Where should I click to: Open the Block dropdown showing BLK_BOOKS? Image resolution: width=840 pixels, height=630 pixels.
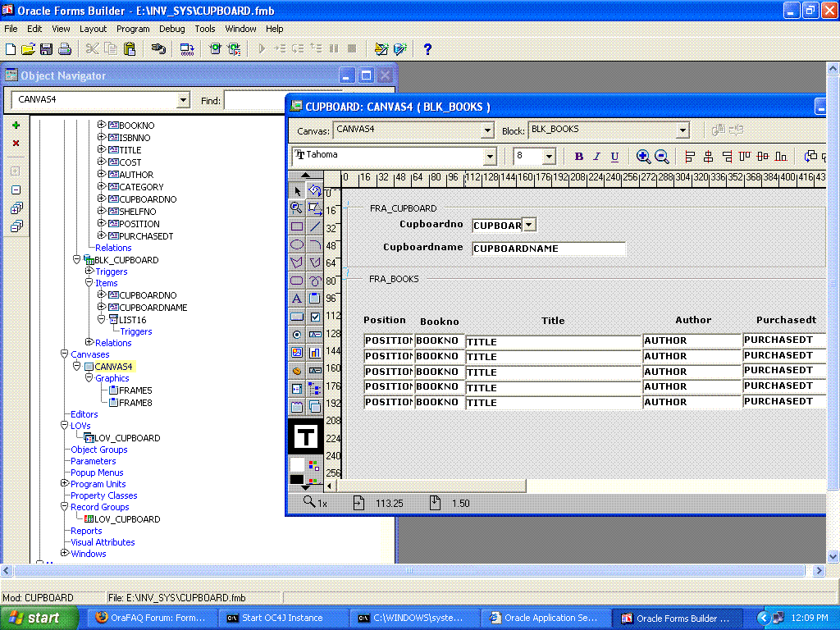tap(682, 130)
